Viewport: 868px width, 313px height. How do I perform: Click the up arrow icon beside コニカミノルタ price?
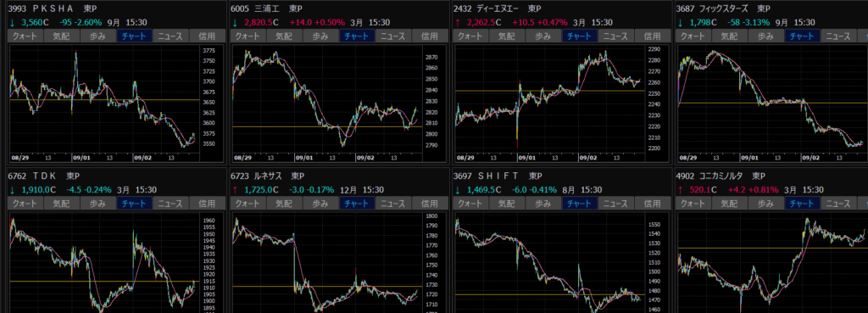[x=681, y=190]
